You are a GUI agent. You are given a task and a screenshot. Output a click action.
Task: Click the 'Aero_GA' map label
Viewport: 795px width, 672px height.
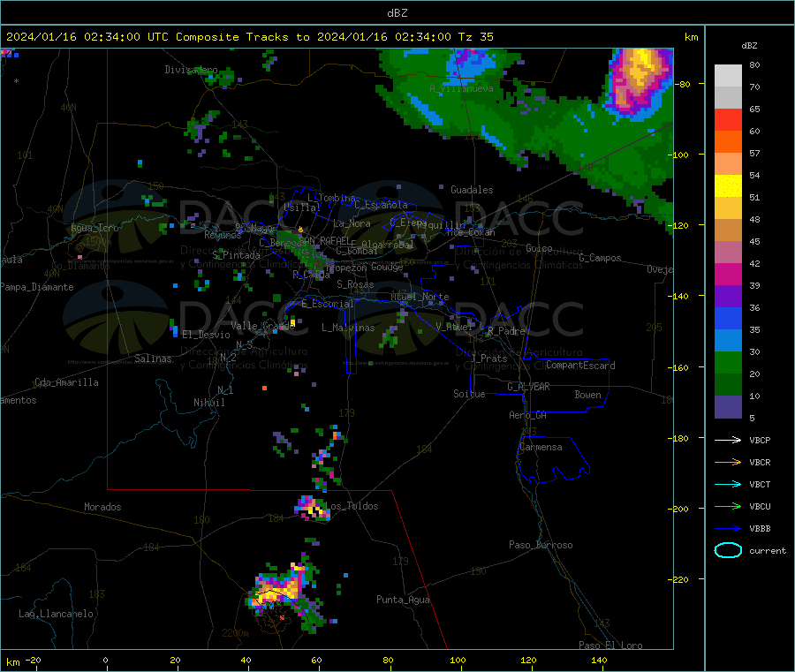527,415
